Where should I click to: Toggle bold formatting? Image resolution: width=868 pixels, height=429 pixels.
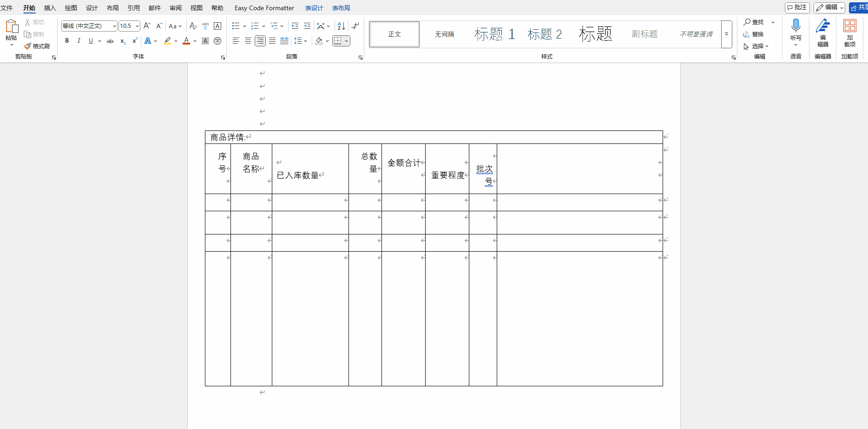67,41
